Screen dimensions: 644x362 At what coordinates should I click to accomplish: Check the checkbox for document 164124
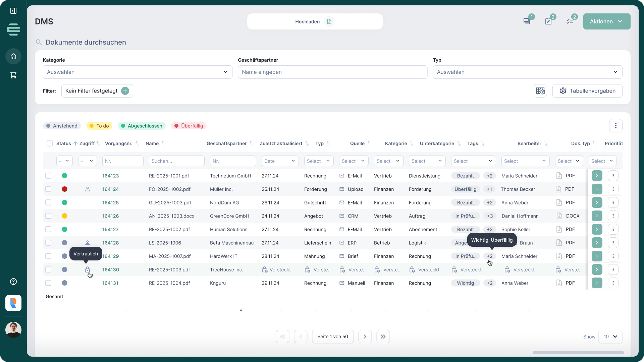point(49,189)
